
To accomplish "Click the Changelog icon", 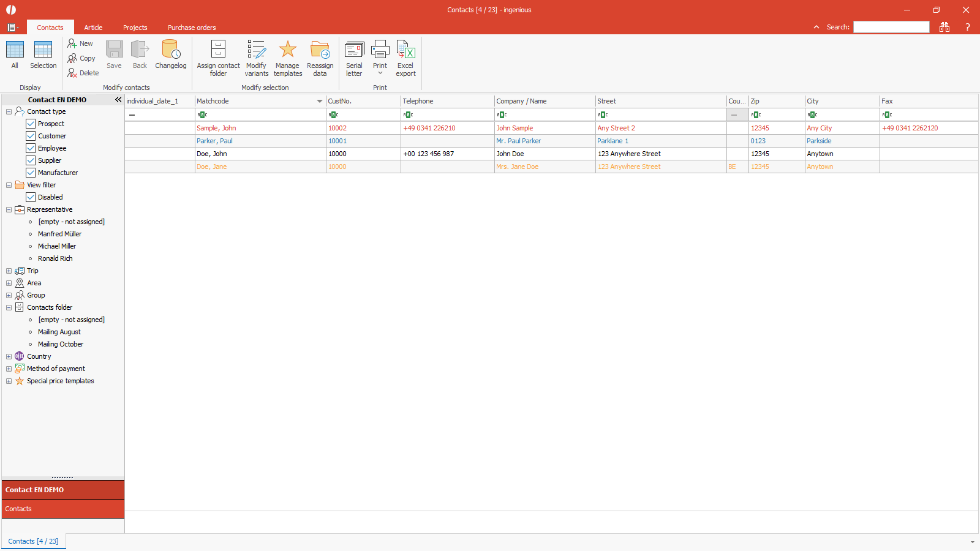I will click(170, 50).
